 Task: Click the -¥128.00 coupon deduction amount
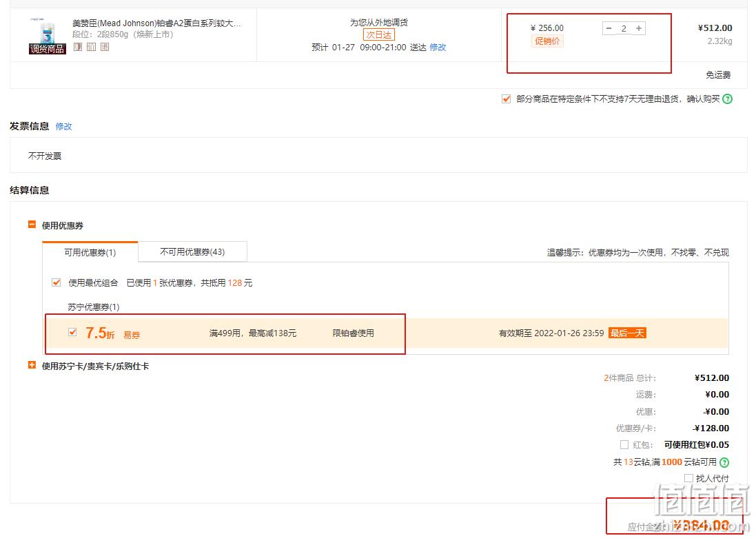711,428
